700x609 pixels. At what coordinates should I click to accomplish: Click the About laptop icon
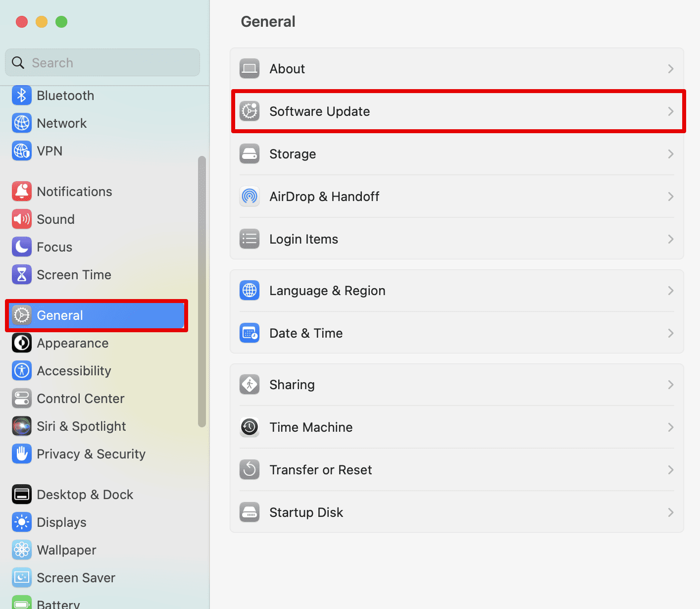tap(250, 69)
